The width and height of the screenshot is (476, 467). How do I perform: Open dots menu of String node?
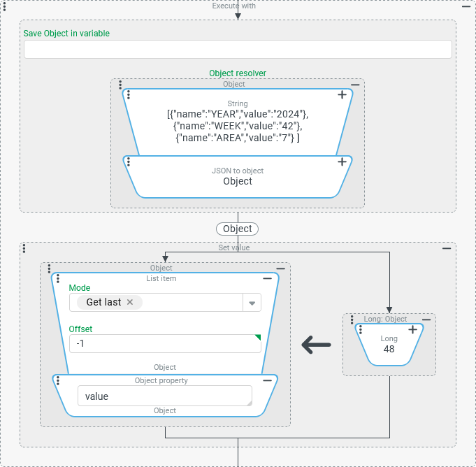(129, 95)
